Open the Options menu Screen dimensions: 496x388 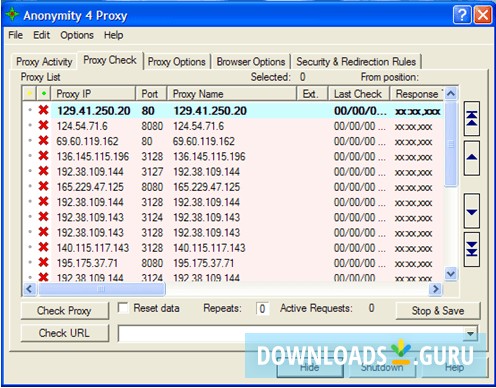click(x=77, y=35)
